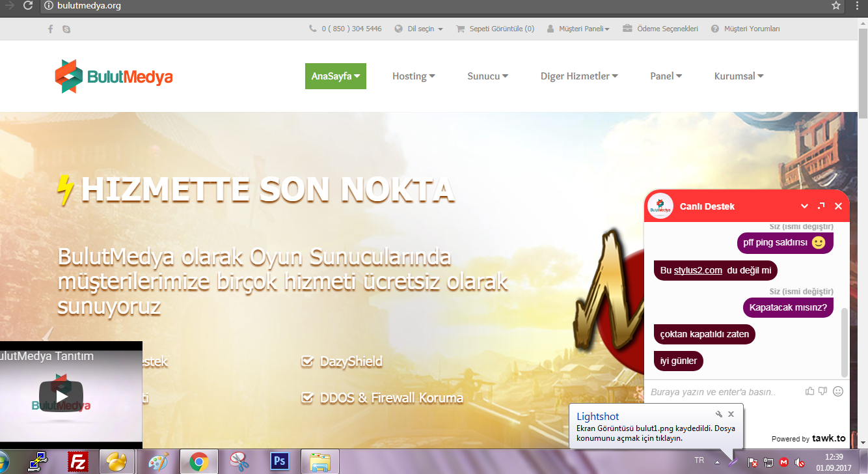This screenshot has width=868, height=474.
Task: Open the emoji picker in chat
Action: pyautogui.click(x=838, y=391)
